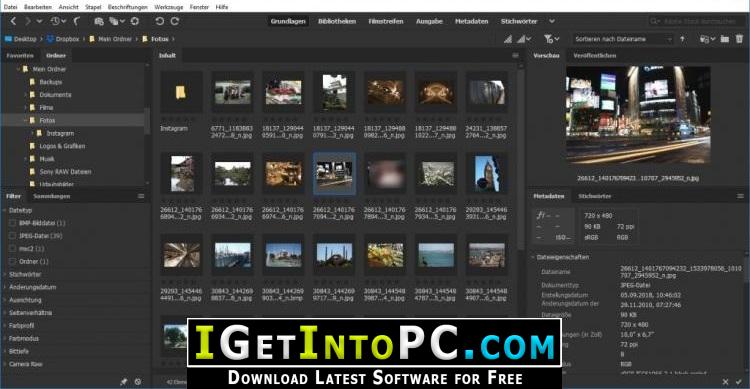Viewport: 750px width, 389px height.
Task: Enable the JPEG-Datei filter checkbox
Action: [13, 236]
